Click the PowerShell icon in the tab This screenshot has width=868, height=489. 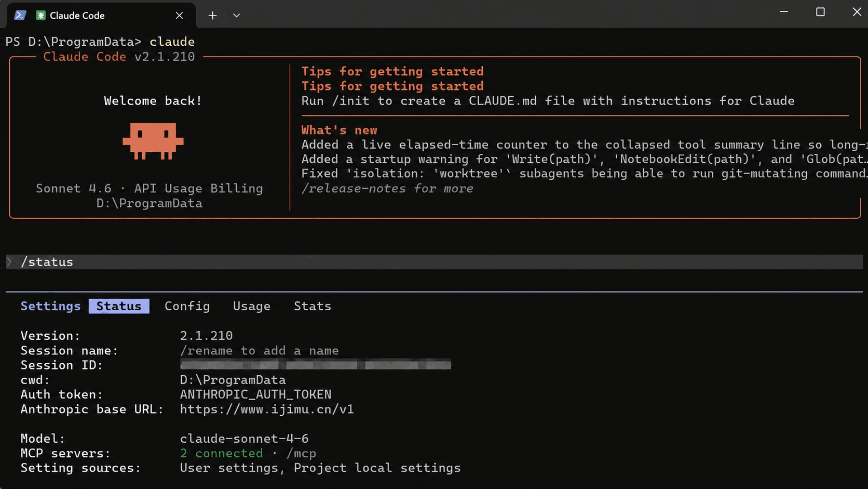20,15
